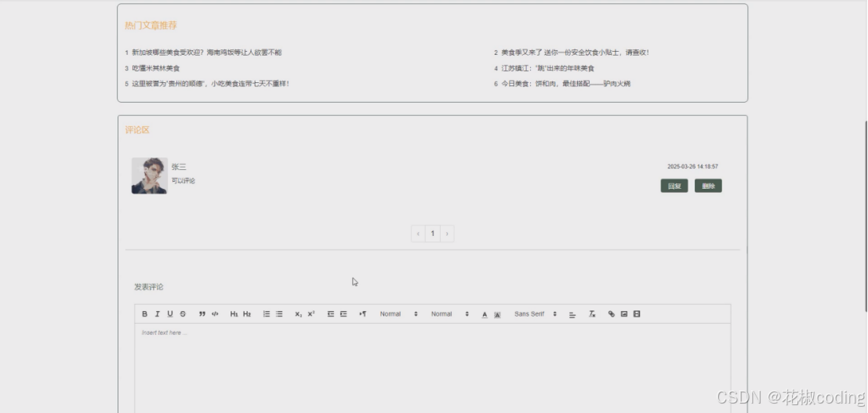
Task: Click the 热门文章推荐 heading
Action: pyautogui.click(x=151, y=25)
